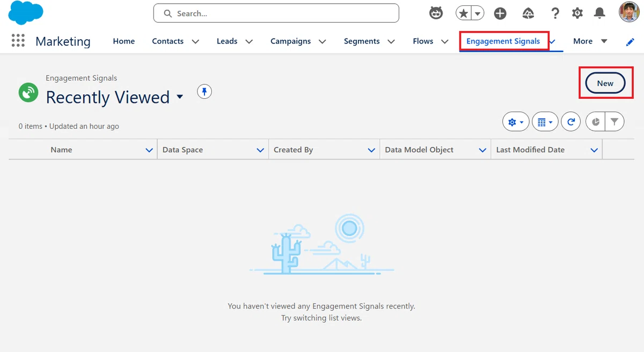
Task: Click the '0 items • Updated an hour ago' text
Action: pyautogui.click(x=69, y=126)
